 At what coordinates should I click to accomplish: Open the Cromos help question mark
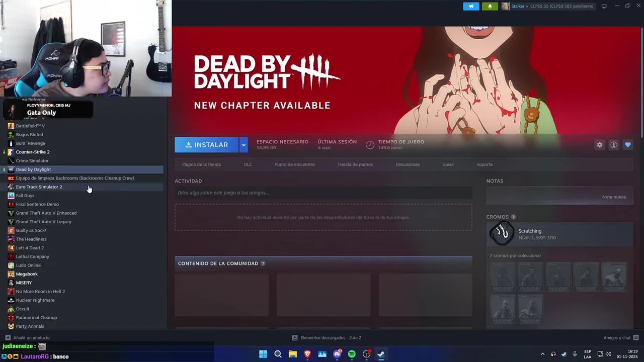513,217
